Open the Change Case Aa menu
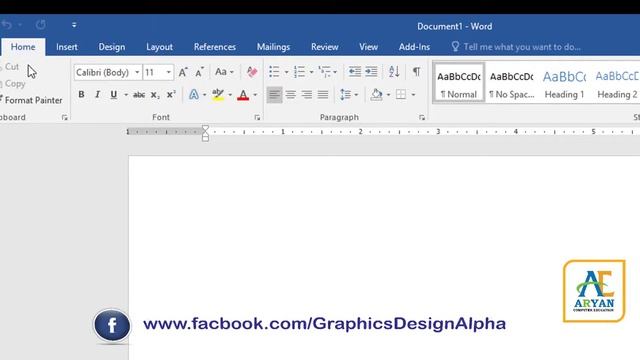The image size is (640, 360). tap(224, 72)
